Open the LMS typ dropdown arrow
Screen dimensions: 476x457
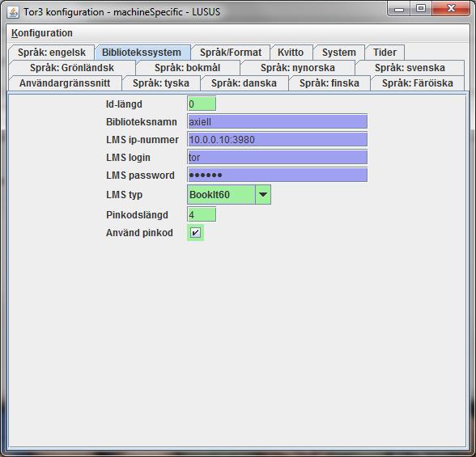(x=263, y=194)
